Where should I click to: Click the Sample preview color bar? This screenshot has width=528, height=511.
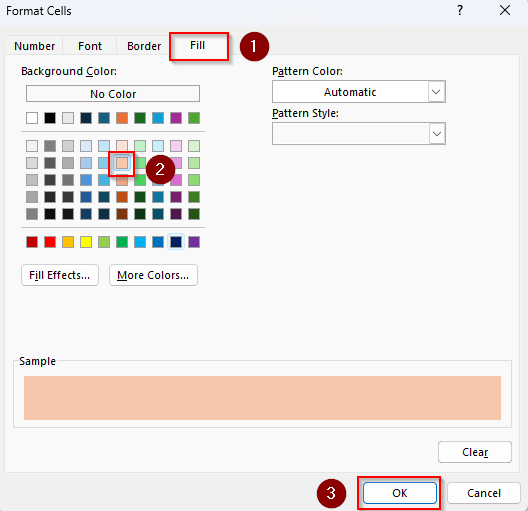pyautogui.click(x=262, y=398)
